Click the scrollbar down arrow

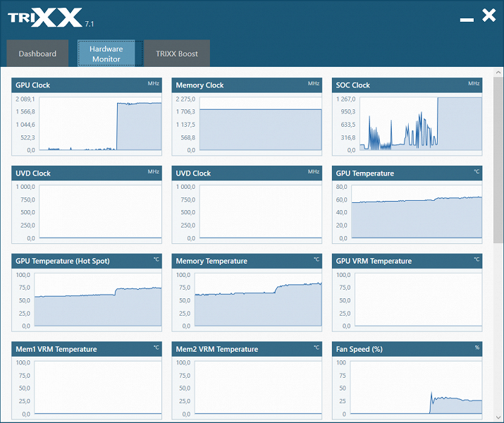(x=498, y=418)
